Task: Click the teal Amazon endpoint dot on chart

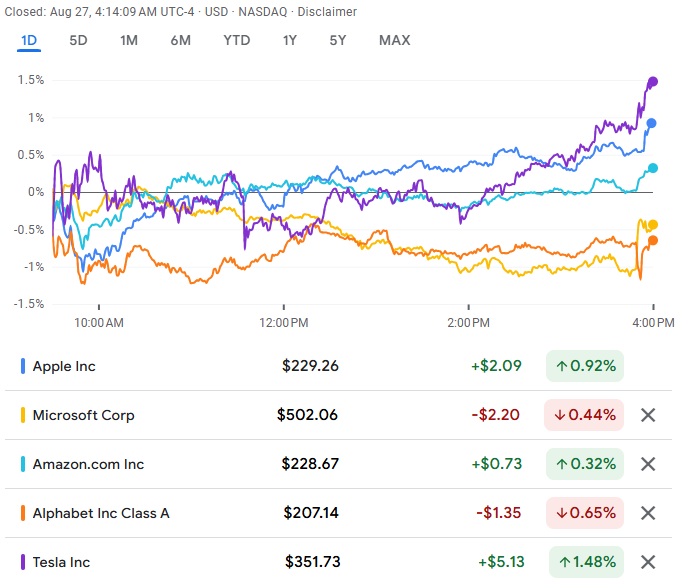Action: (653, 168)
